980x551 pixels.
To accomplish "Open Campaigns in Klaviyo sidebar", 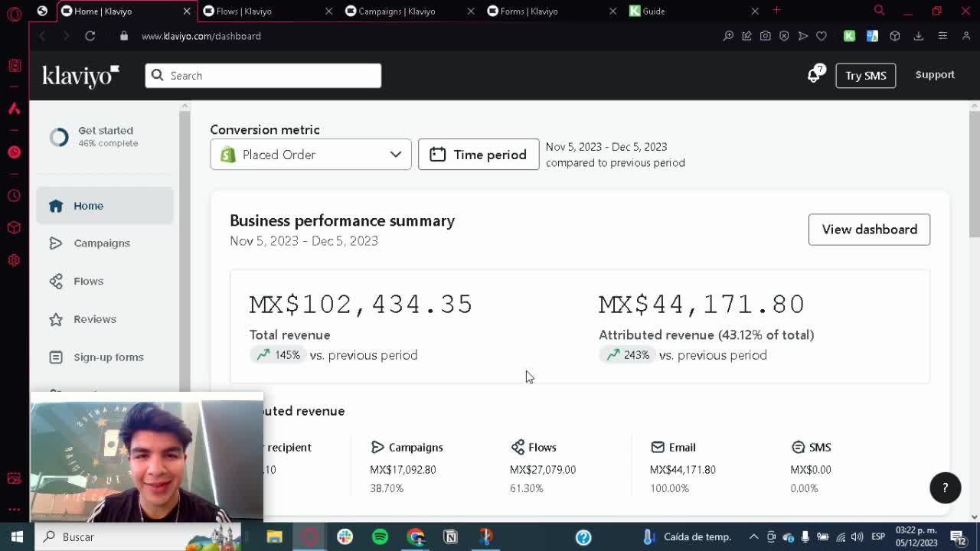I will point(105,243).
